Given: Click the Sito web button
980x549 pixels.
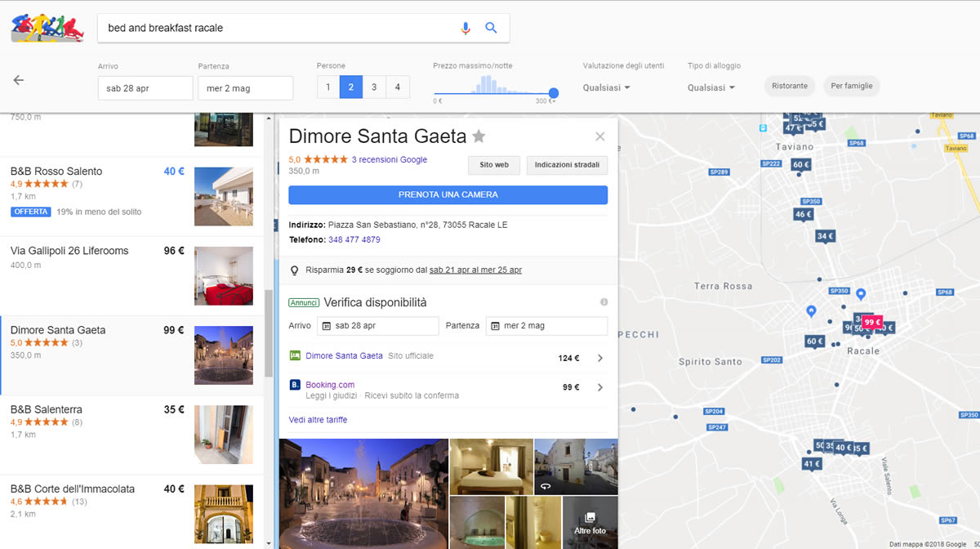Looking at the screenshot, I should click(494, 165).
